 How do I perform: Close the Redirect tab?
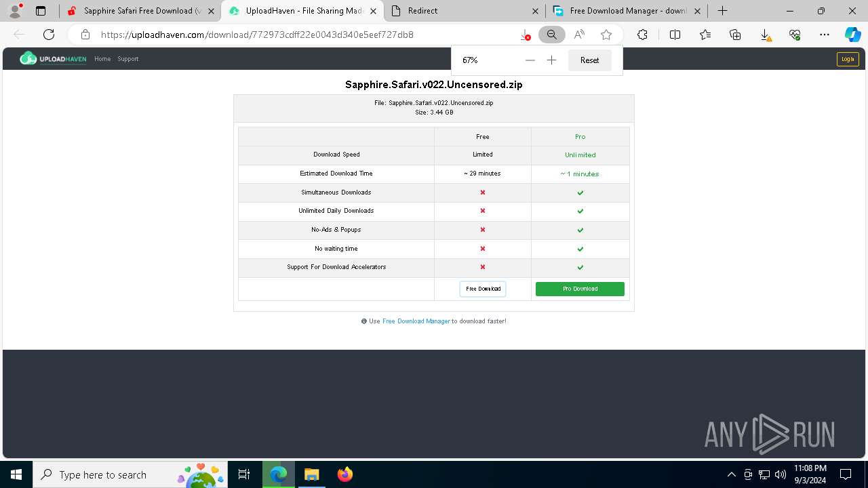(535, 11)
